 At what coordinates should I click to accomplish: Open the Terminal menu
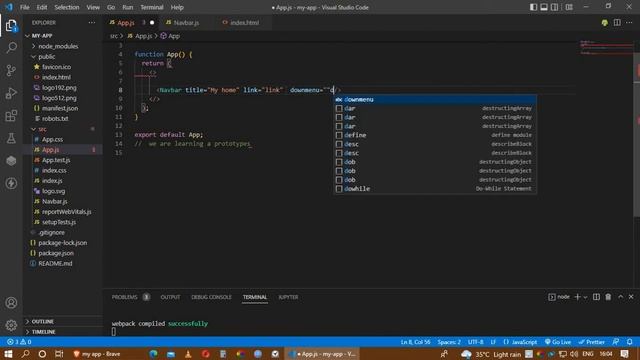(x=151, y=7)
